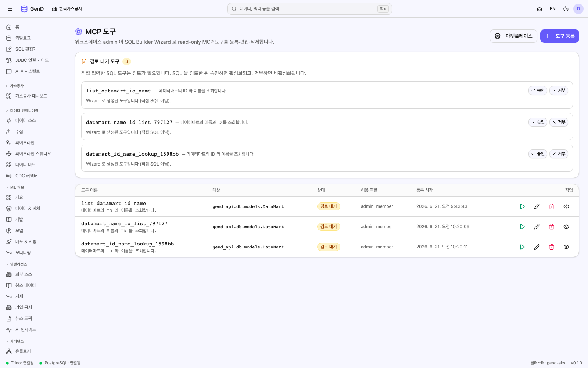Toggle eye icon for datamart_id_name_lookup_1598bb row
The height and width of the screenshot is (368, 588).
[x=566, y=247]
